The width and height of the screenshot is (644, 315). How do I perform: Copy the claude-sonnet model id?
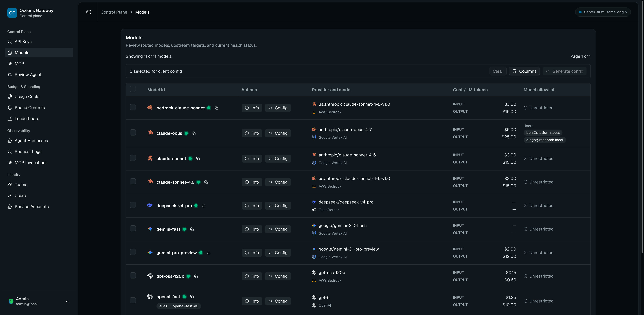coord(198,159)
